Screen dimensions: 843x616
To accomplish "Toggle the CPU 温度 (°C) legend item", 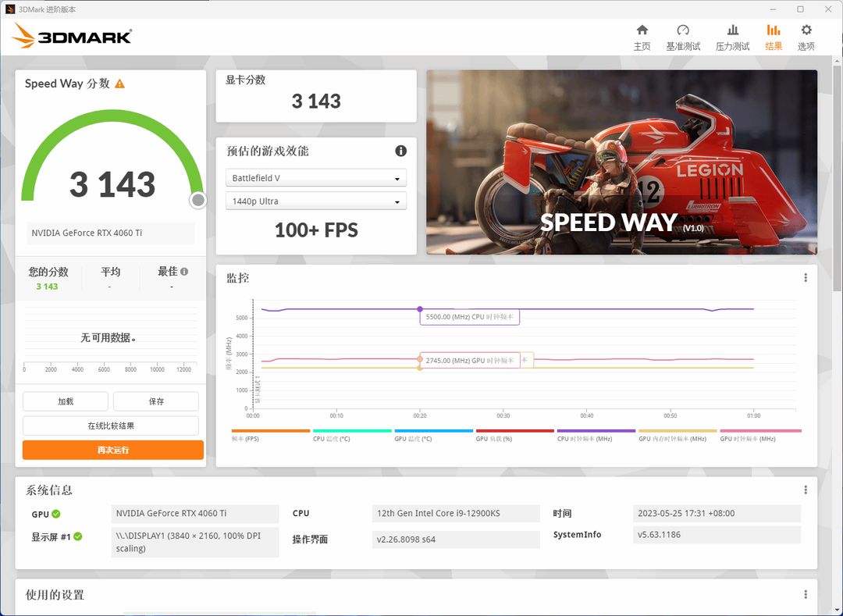I will pos(352,436).
